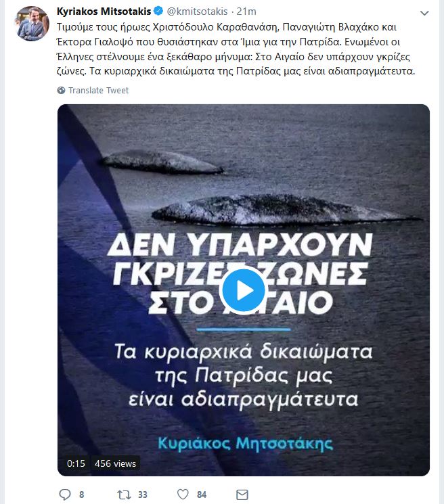Click the 0:15 video duration label
The width and height of the screenshot is (444, 504).
(76, 463)
